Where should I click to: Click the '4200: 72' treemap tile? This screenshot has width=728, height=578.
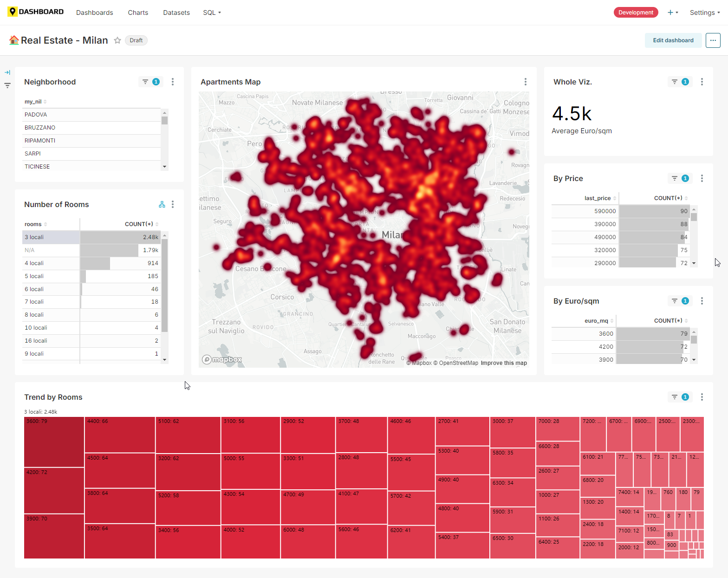(54, 491)
